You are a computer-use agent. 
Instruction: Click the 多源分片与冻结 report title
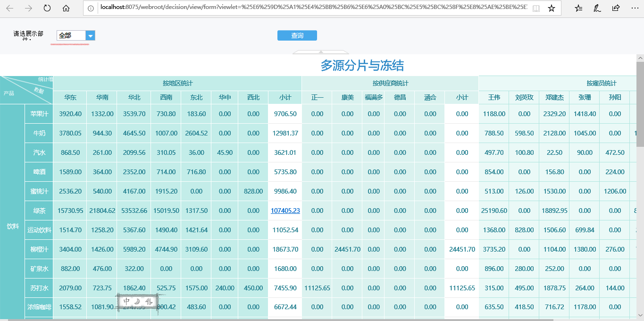click(x=362, y=66)
